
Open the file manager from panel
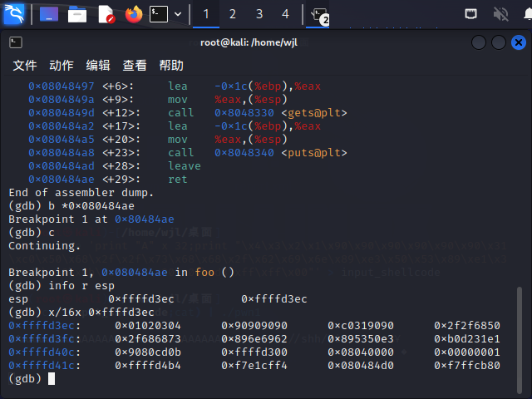coord(77,14)
